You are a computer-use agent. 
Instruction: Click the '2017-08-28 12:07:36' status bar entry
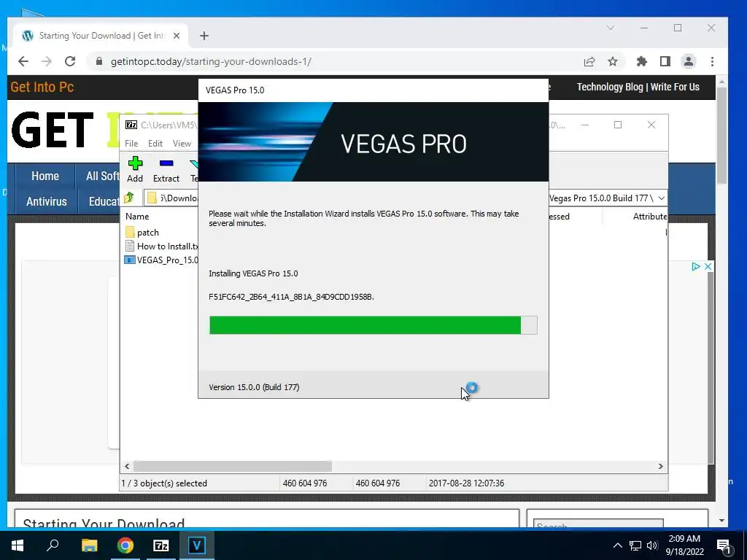tap(466, 483)
